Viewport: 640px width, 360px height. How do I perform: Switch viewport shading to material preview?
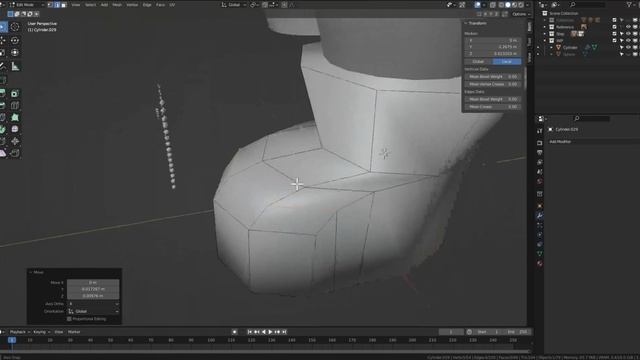(514, 5)
